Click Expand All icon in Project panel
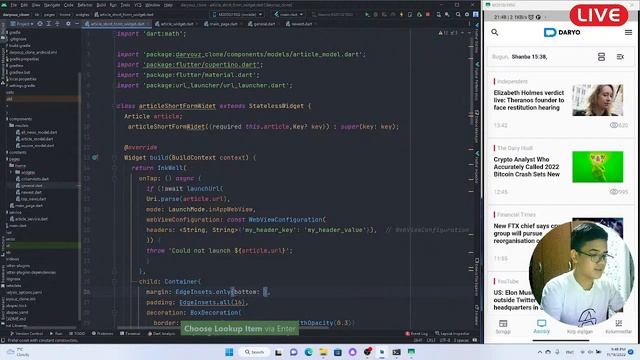 click(x=49, y=24)
